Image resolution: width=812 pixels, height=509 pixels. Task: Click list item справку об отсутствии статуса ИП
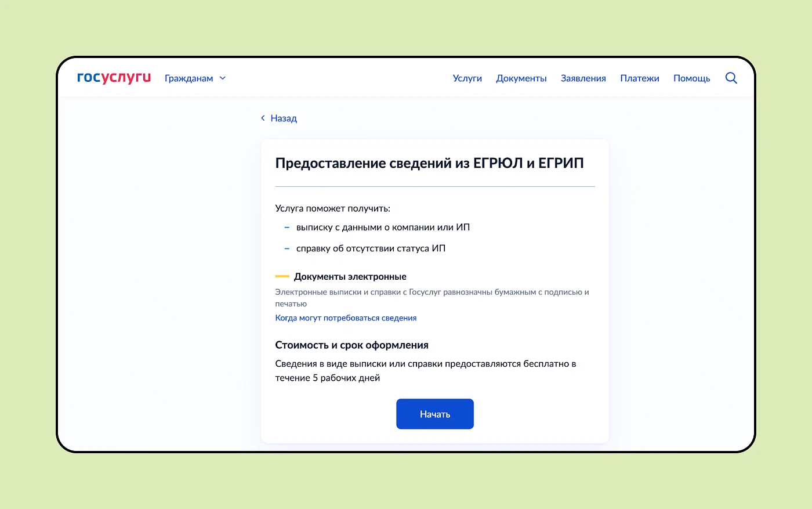pos(371,248)
